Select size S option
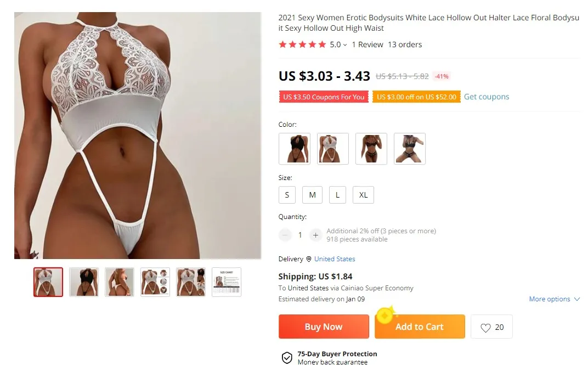Viewport: 588px width, 365px height. 287,195
